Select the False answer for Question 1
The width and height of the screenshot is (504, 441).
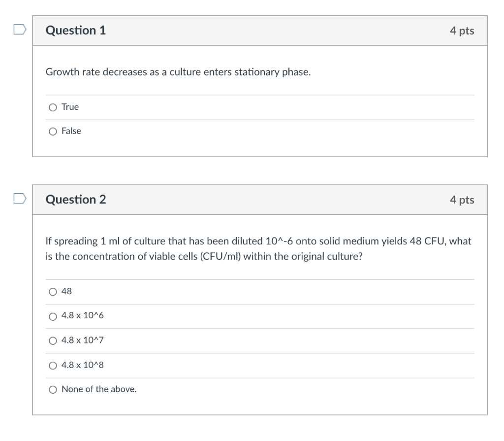[53, 131]
